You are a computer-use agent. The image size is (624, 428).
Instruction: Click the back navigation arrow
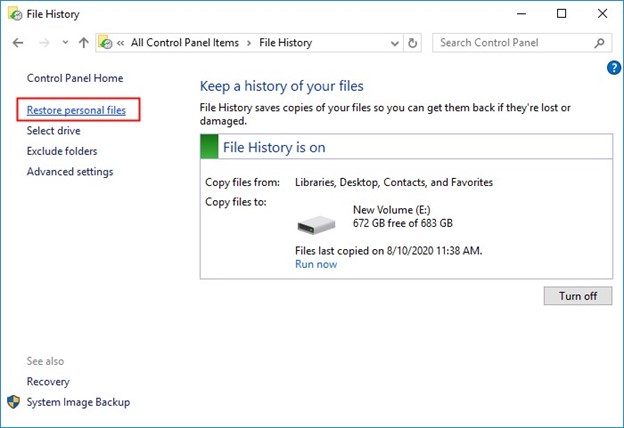click(x=17, y=43)
